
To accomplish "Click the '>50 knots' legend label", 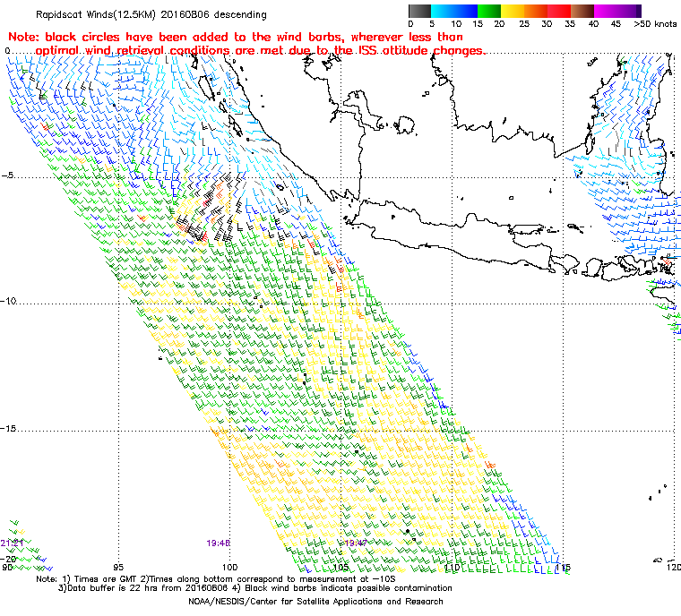I will 655,24.
